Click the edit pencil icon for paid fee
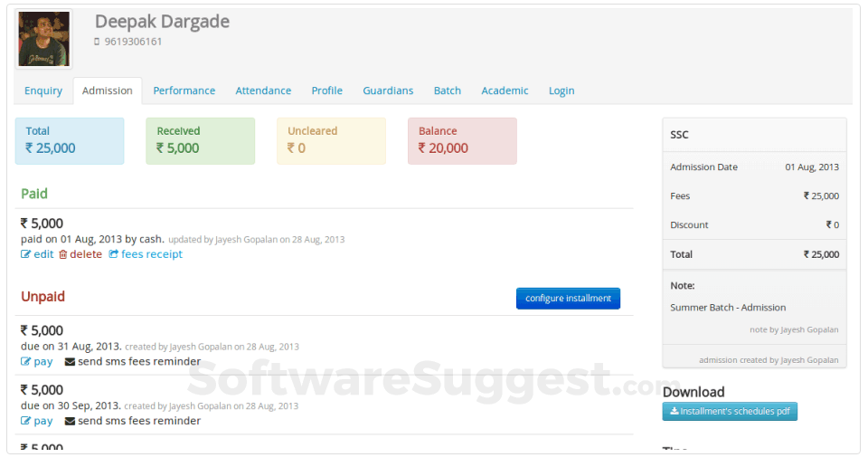Image resolution: width=868 pixels, height=467 pixels. tap(25, 254)
